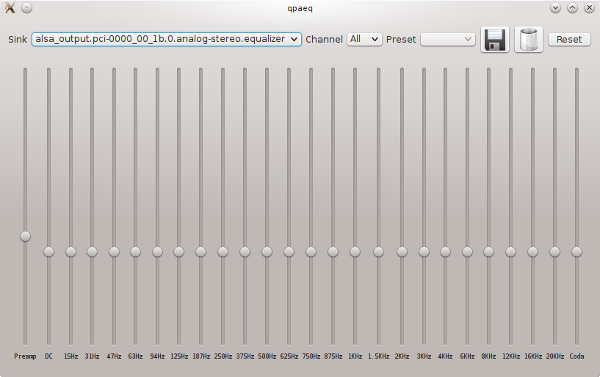Click the 125Hz band slider handle
This screenshot has height=377, width=600.
click(179, 252)
